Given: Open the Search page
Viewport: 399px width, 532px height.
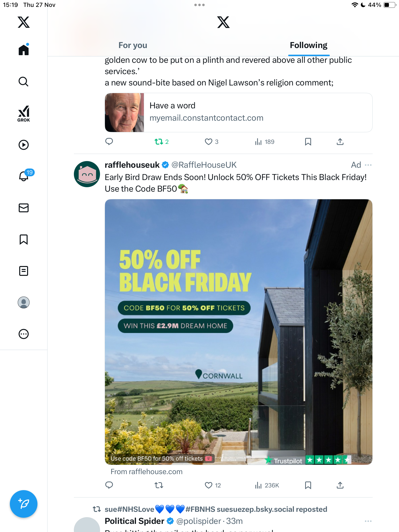Looking at the screenshot, I should (24, 82).
